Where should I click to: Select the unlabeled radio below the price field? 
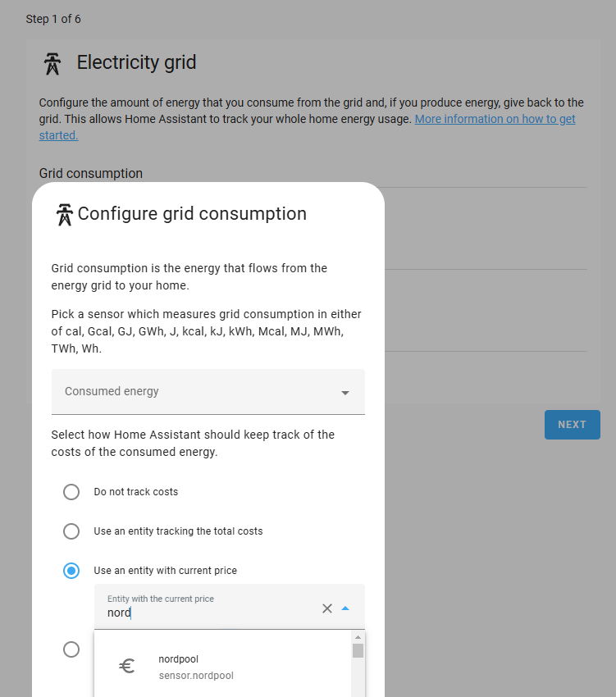coord(71,649)
